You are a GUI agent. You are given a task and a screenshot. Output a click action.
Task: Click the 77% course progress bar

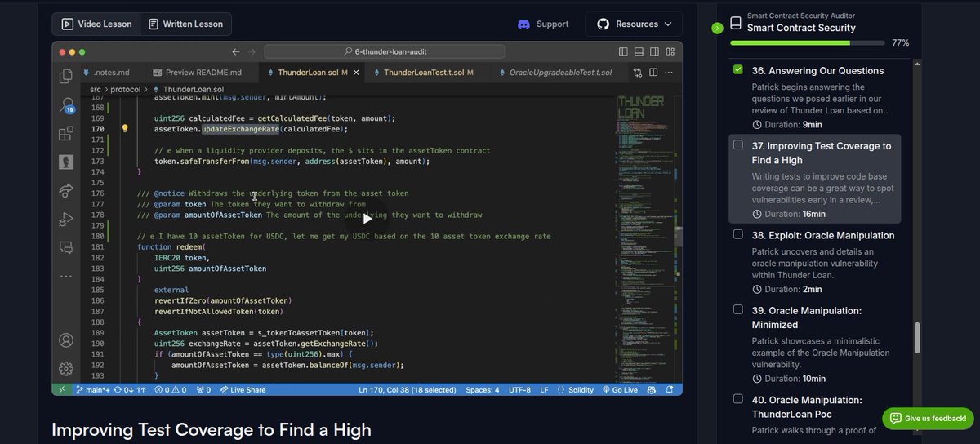tap(807, 42)
